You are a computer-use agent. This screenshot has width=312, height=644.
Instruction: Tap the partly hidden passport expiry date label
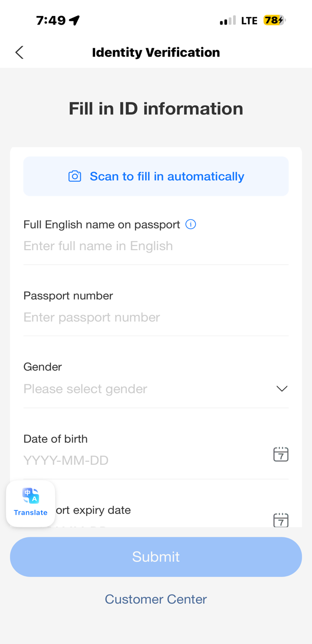tap(94, 510)
